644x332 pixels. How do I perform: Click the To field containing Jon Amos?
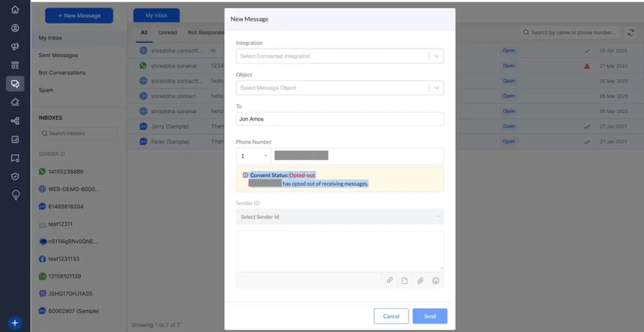click(x=340, y=119)
